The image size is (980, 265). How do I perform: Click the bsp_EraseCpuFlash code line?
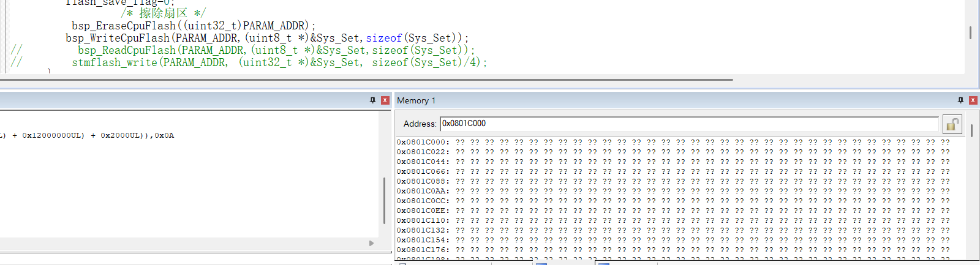[x=194, y=26]
